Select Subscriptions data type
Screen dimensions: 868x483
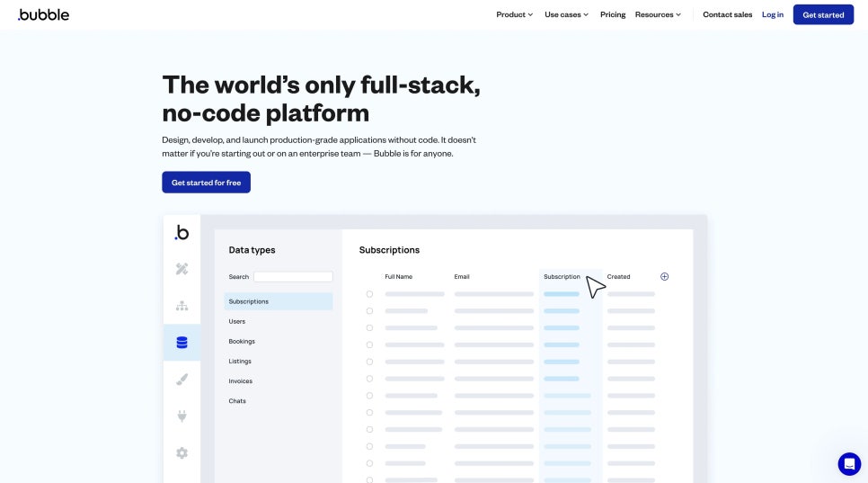[x=279, y=301]
